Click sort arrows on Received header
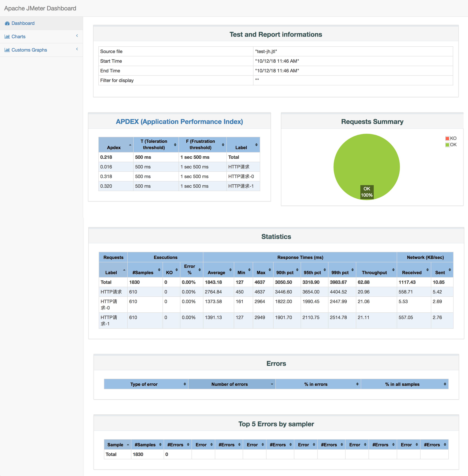468x476 pixels. [427, 270]
